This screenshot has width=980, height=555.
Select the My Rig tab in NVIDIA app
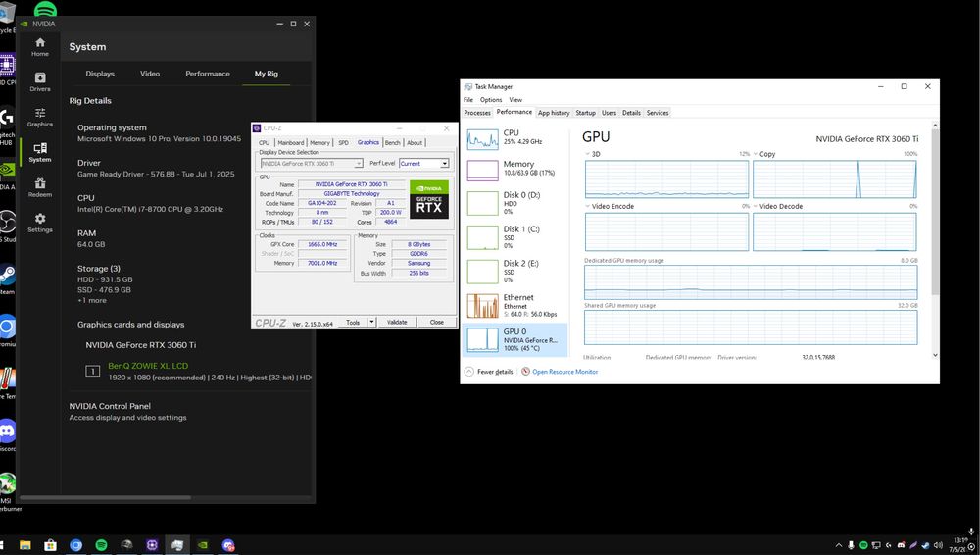(x=267, y=74)
